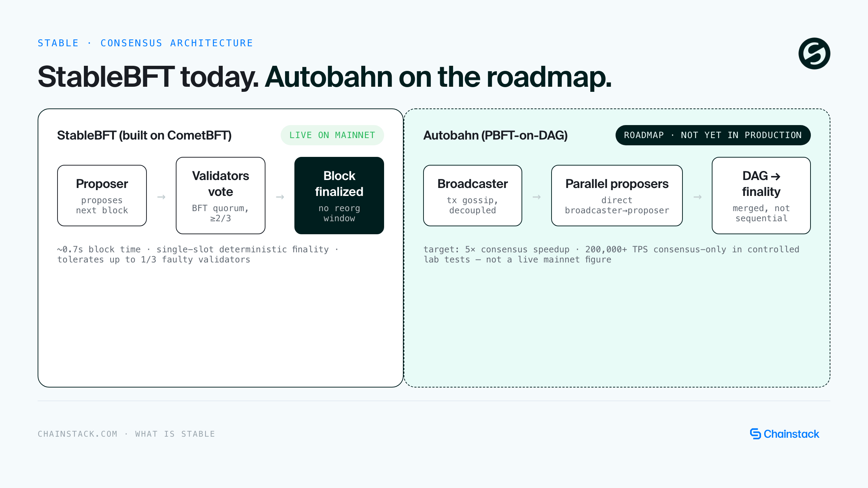Click the CHAINSTACK.COM · WHAT IS STABLE footer text
The height and width of the screenshot is (488, 868).
click(x=126, y=434)
